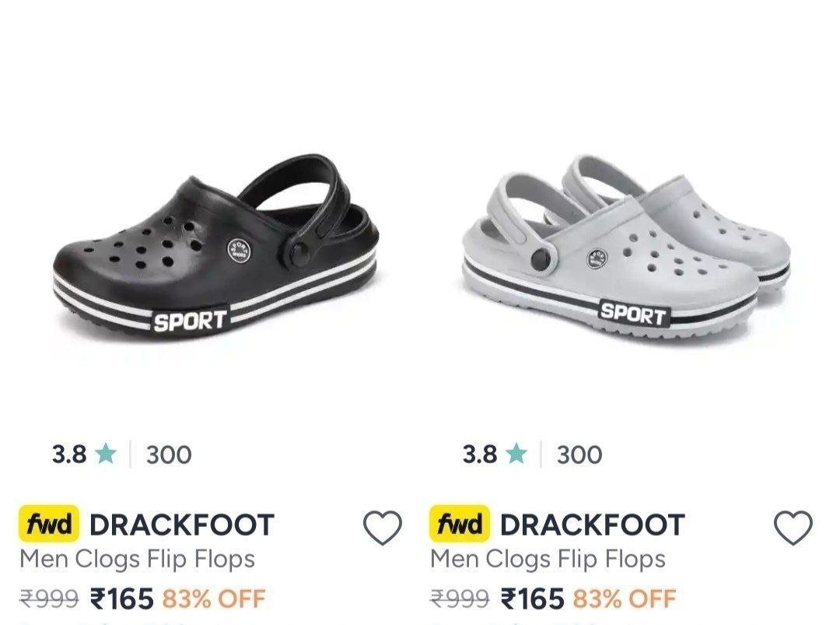Click the 3.8 rating on the left product
Screen dimensions: 840x625
point(69,455)
